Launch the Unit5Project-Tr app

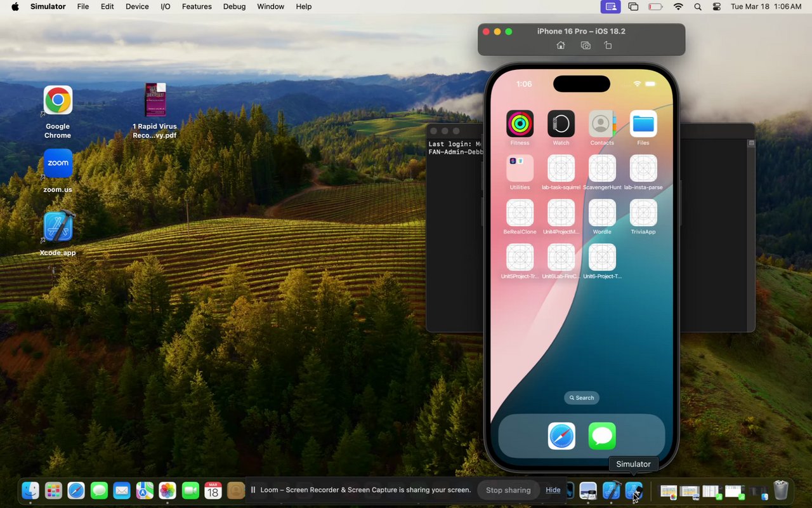(520, 257)
